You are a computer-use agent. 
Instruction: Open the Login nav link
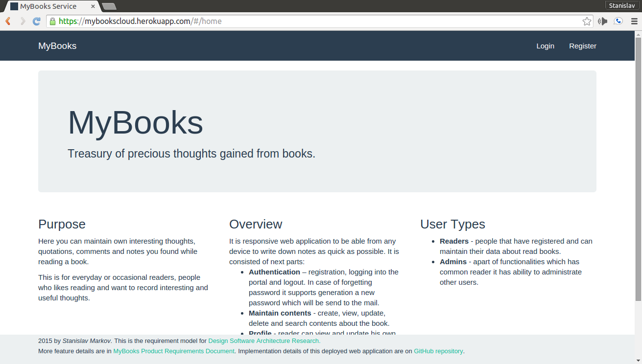[x=545, y=46]
